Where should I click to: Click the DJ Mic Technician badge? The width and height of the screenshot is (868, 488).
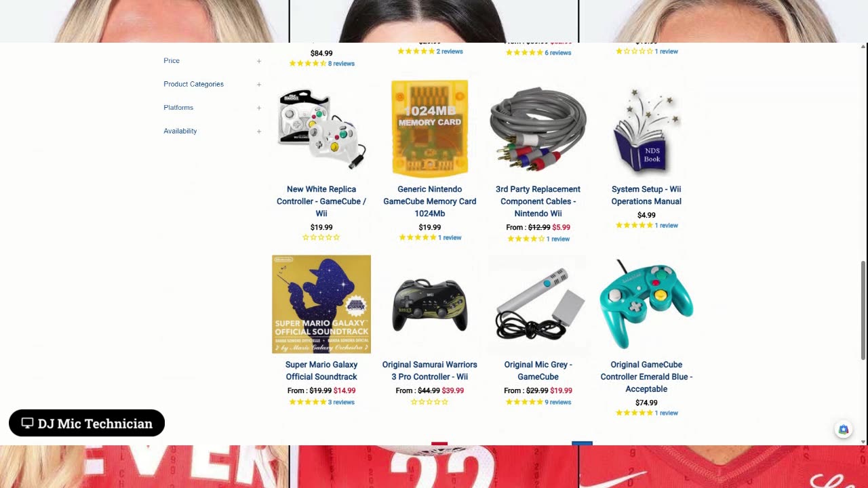pos(87,423)
